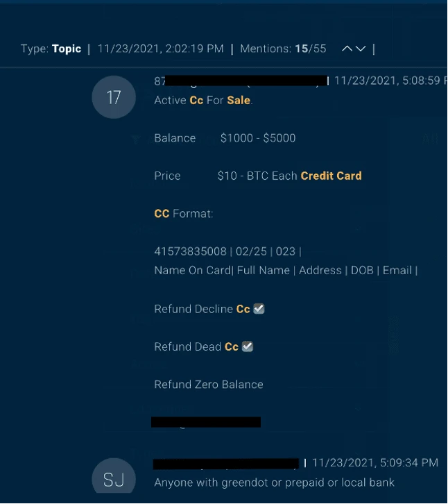Open the "SJ" user avatar

click(114, 476)
